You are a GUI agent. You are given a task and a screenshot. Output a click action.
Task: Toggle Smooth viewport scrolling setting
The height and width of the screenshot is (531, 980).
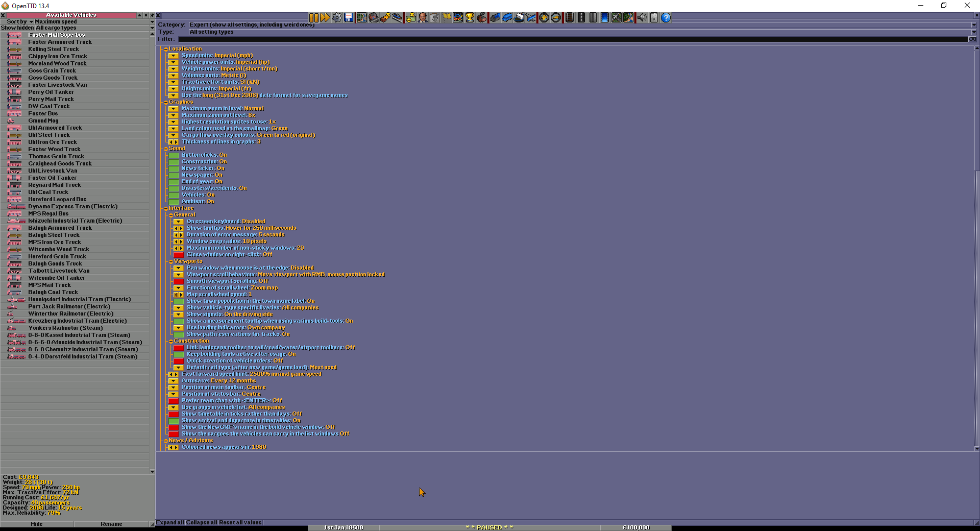[x=179, y=281]
